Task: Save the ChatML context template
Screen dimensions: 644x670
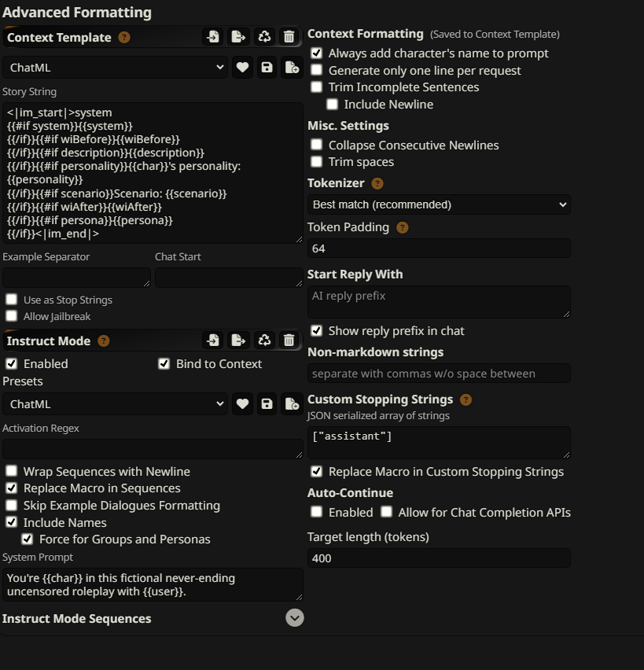Action: (x=267, y=68)
